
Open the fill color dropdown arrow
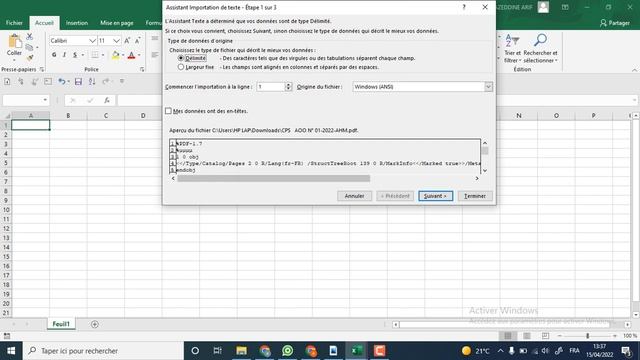coord(123,55)
